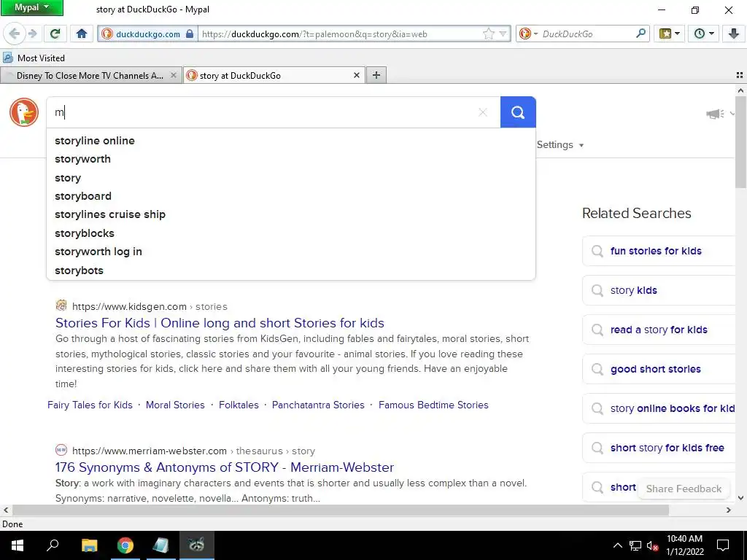Viewport: 747px width, 560px height.
Task: Click the DuckDuckGo duck logo
Action: tap(24, 112)
